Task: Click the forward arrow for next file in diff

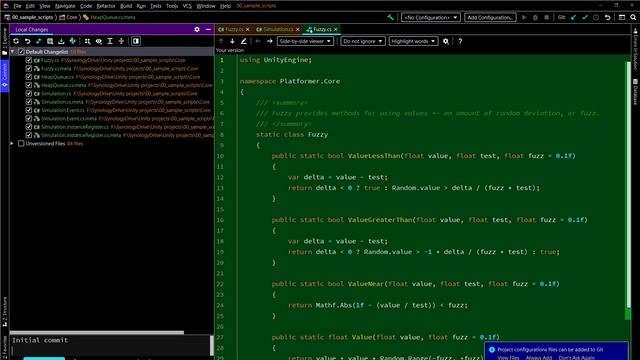Action: tap(269, 41)
